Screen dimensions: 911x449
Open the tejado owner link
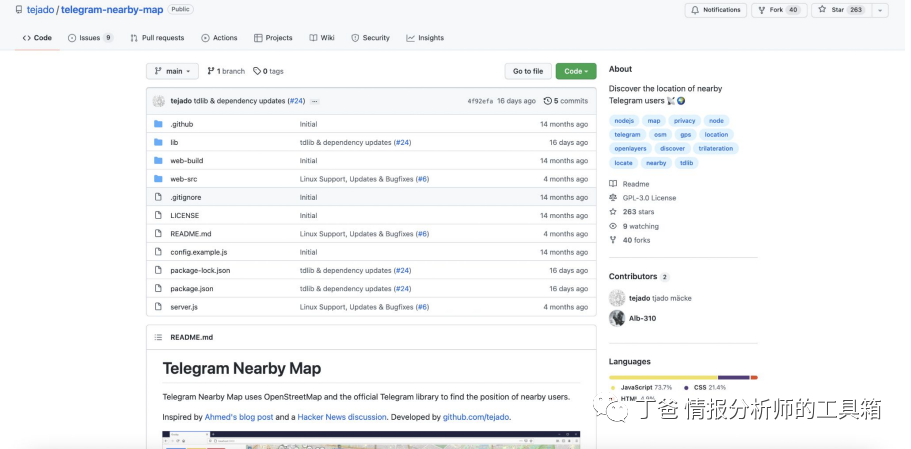coord(40,10)
